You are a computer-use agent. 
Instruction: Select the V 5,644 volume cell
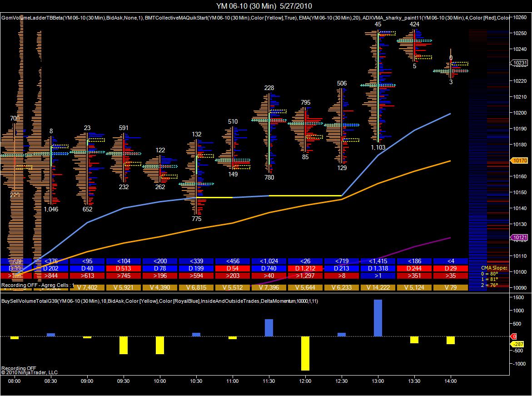(x=305, y=287)
